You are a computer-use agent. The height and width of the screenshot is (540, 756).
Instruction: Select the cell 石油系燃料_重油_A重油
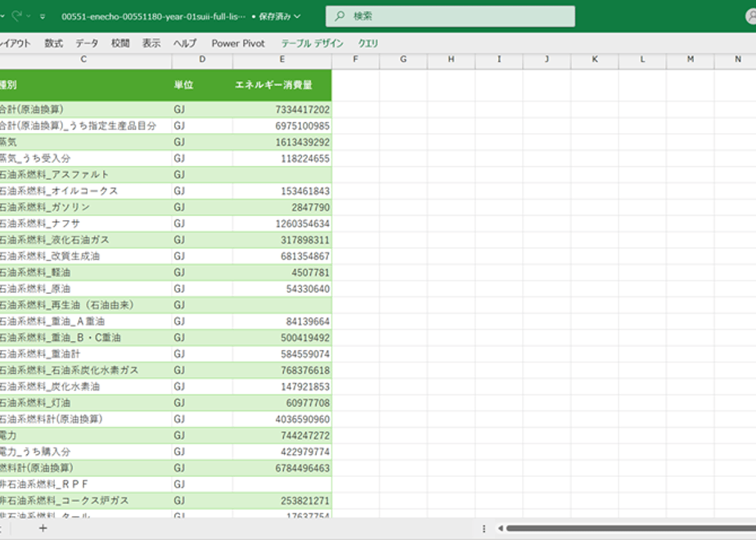(85, 322)
